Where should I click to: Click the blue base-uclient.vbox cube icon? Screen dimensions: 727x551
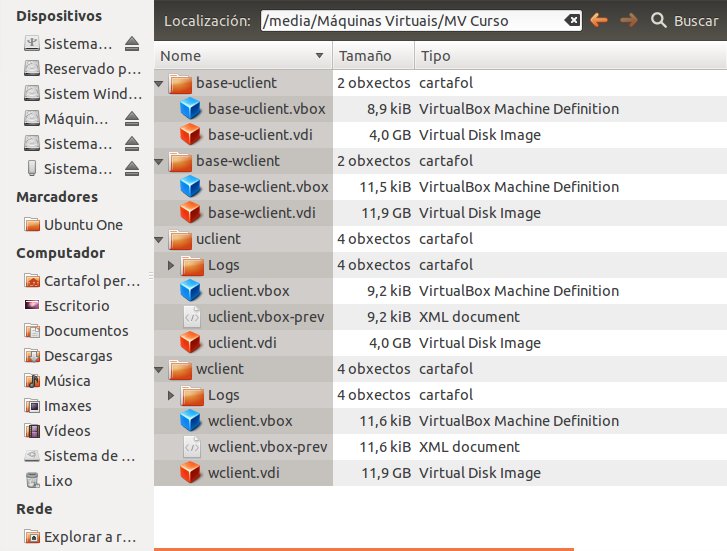point(190,109)
